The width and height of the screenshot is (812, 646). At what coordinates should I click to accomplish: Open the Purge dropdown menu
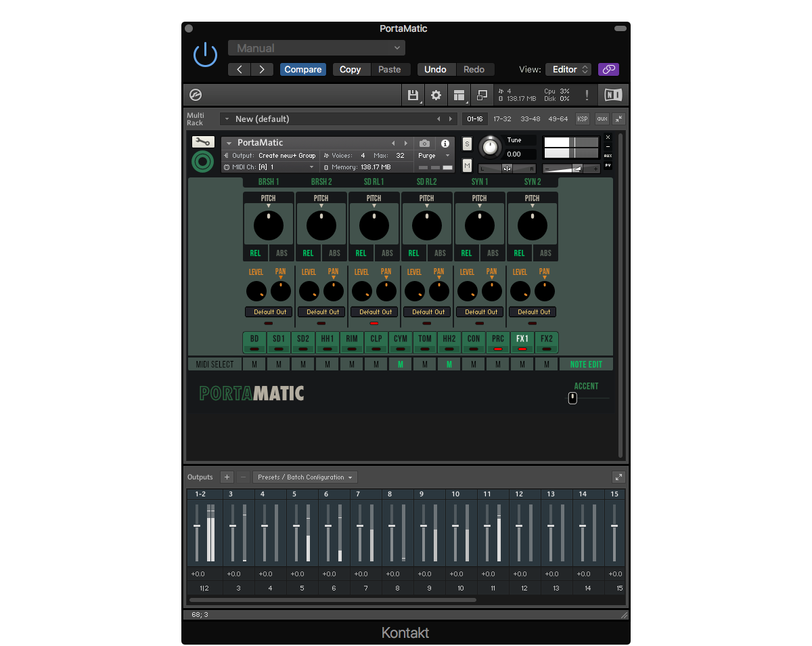434,155
